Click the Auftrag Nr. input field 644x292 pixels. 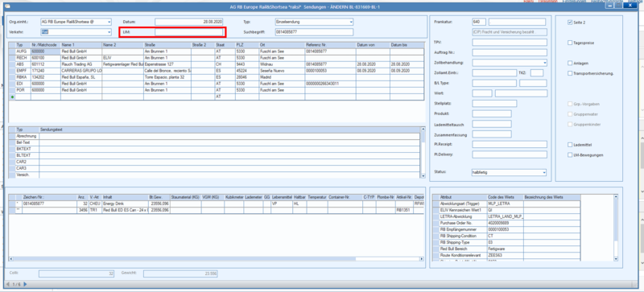click(510, 52)
